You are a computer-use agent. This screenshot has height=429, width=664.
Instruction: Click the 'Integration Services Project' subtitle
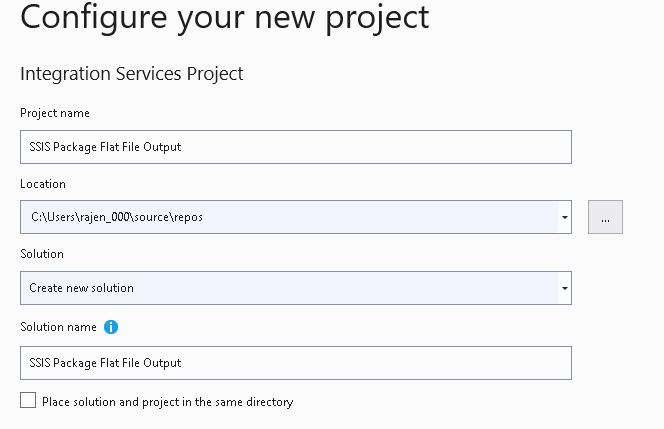tap(132, 74)
